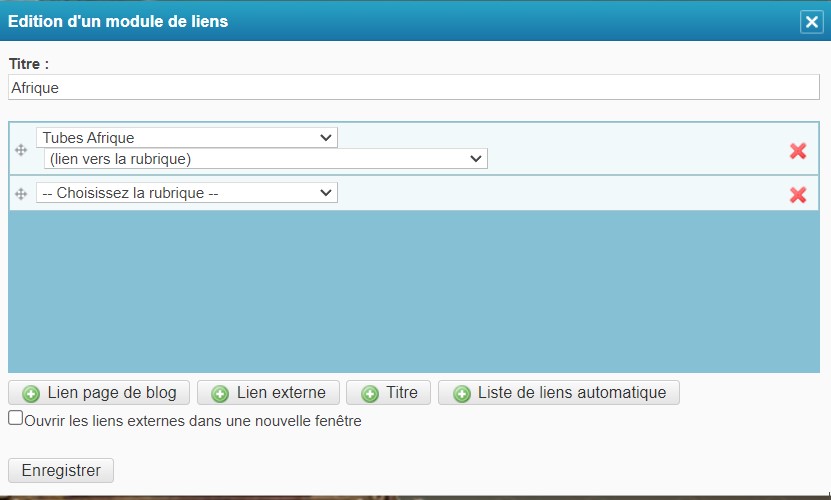Viewport: 831px width, 500px height.
Task: Enable opening external links in new window
Action: 15,419
